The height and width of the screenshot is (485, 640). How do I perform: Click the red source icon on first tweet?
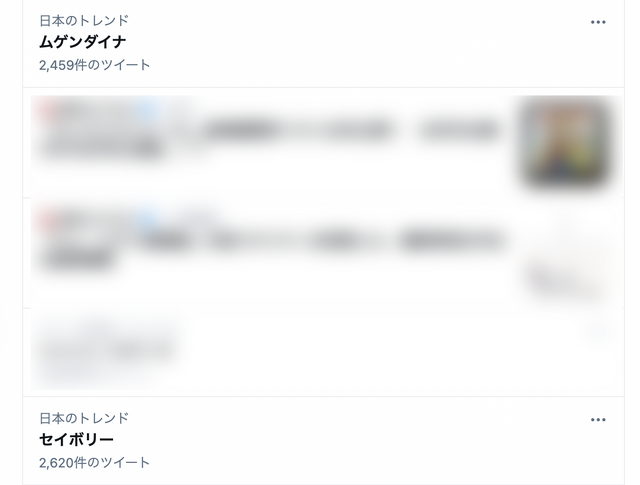tap(46, 108)
